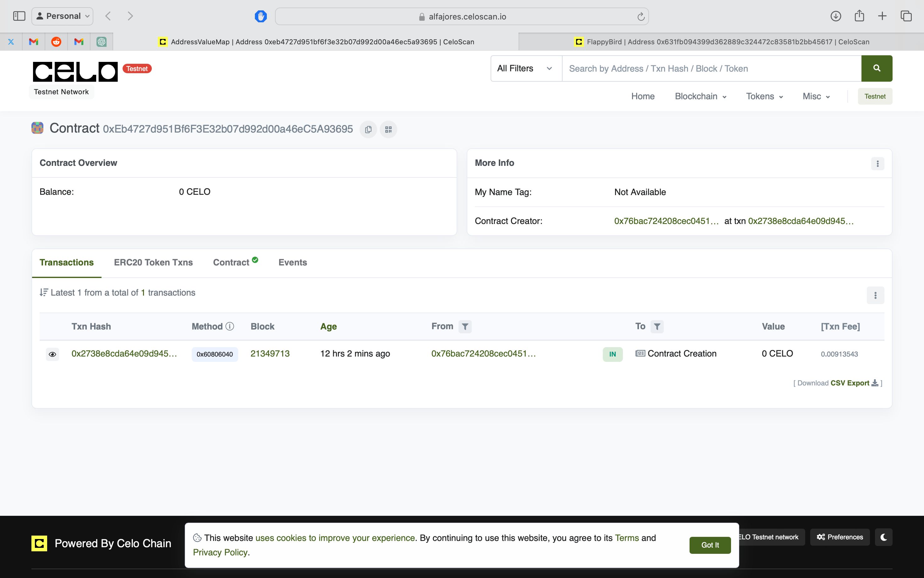Toggle dark mode with moon icon
This screenshot has height=578, width=924.
click(x=883, y=537)
